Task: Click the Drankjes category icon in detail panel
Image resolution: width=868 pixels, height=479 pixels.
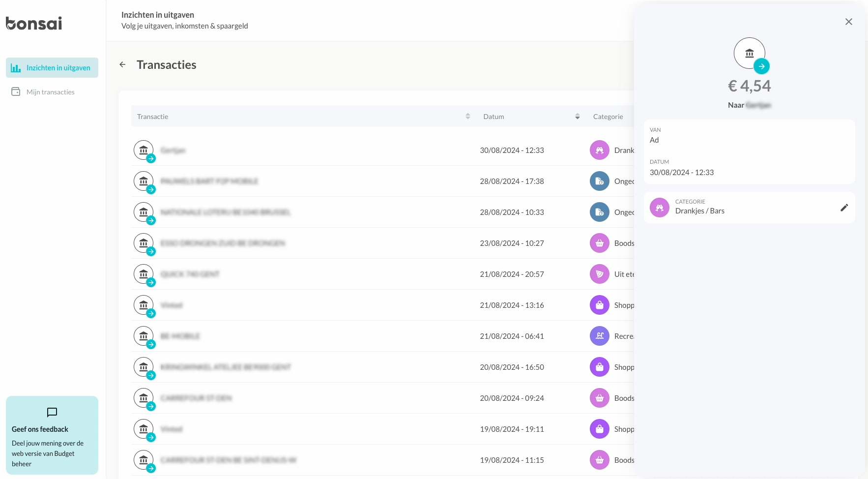Action: pyautogui.click(x=660, y=208)
